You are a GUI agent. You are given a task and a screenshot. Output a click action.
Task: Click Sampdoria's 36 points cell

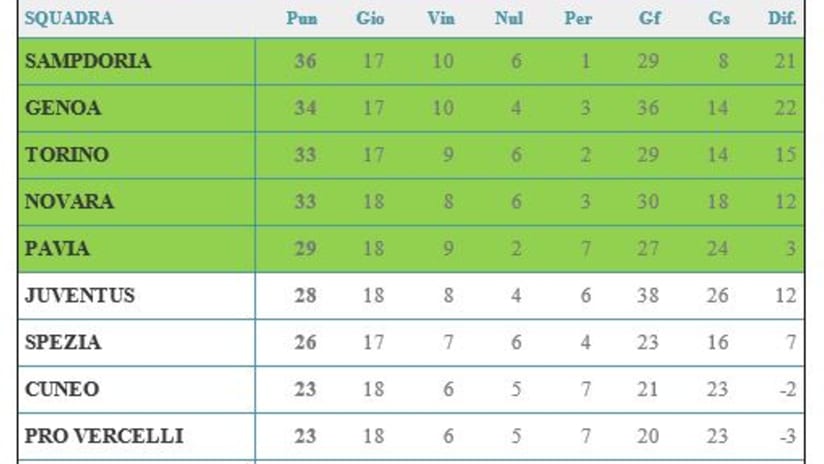(305, 61)
